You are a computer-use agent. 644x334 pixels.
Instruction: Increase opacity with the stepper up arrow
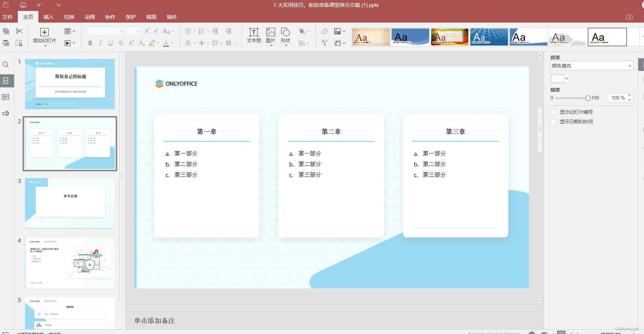(x=630, y=96)
